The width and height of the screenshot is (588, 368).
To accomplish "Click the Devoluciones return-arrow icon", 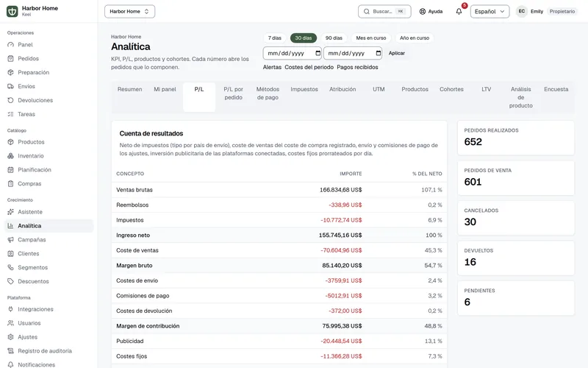I will 10,100.
